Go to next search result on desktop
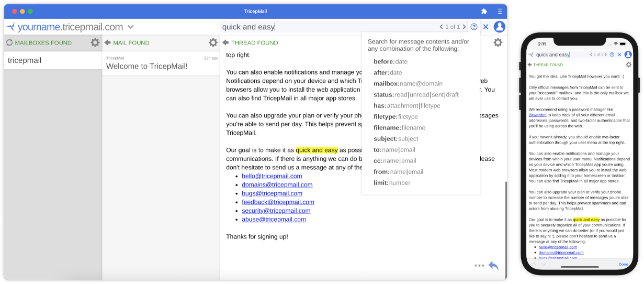Screen dimensions: 644x284 [x=464, y=27]
